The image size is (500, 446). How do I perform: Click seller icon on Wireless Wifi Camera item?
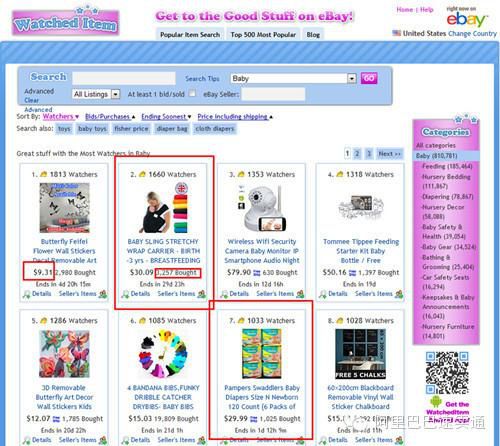[x=300, y=294]
